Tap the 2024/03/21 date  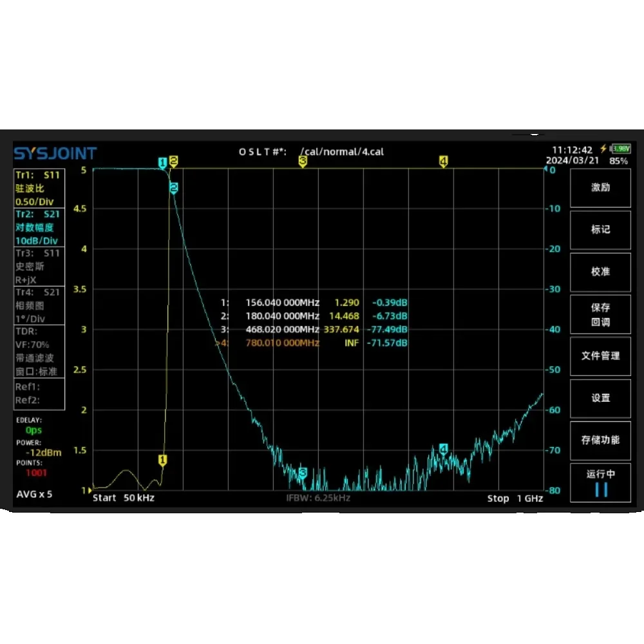click(572, 160)
